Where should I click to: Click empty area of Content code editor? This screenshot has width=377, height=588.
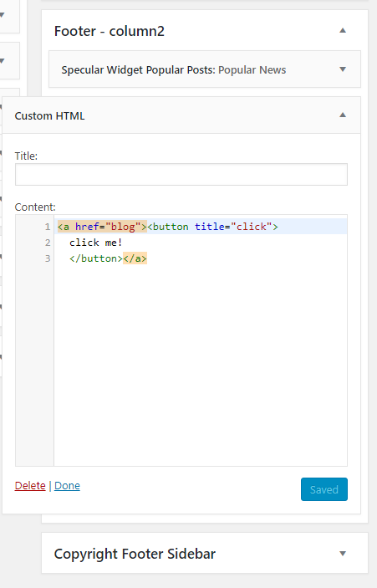[x=201, y=360]
